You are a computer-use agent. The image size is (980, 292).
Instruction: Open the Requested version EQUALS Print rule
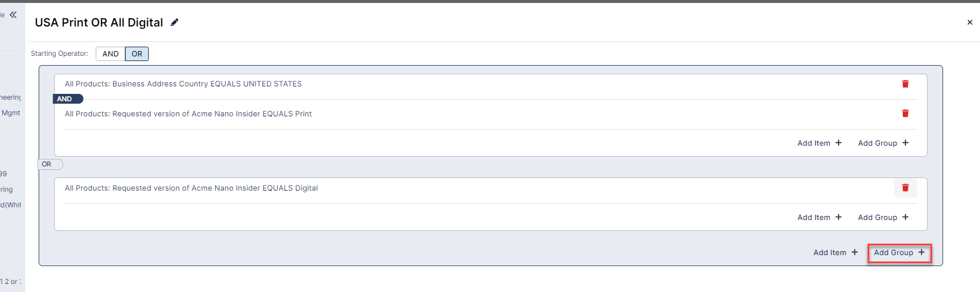coord(188,114)
